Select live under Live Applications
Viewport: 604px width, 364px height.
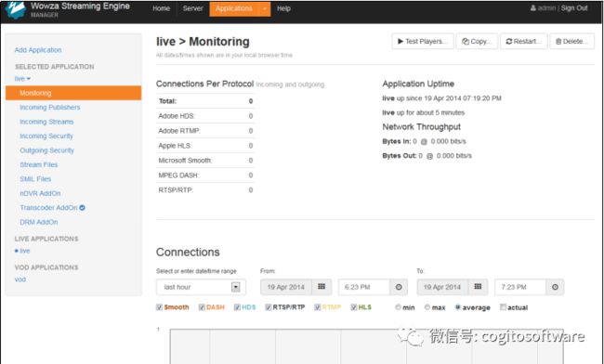[25, 251]
